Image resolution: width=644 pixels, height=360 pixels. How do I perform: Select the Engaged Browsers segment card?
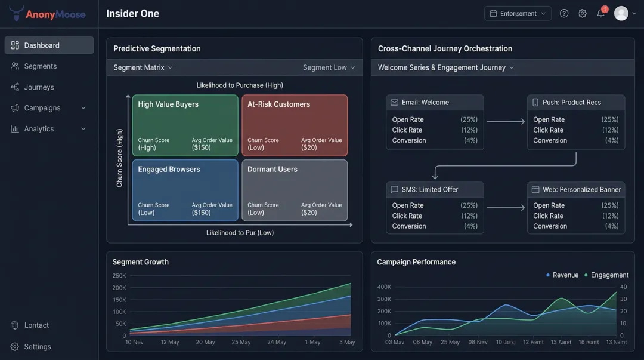[185, 190]
